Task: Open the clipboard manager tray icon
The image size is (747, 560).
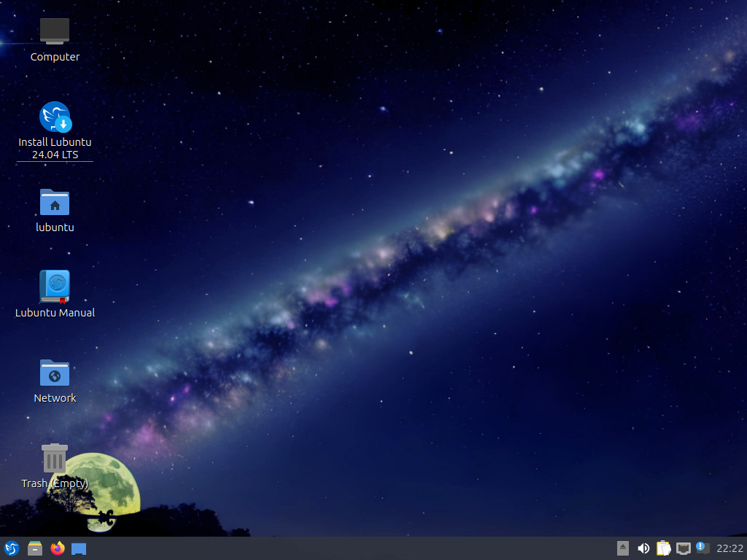Action: pos(663,548)
